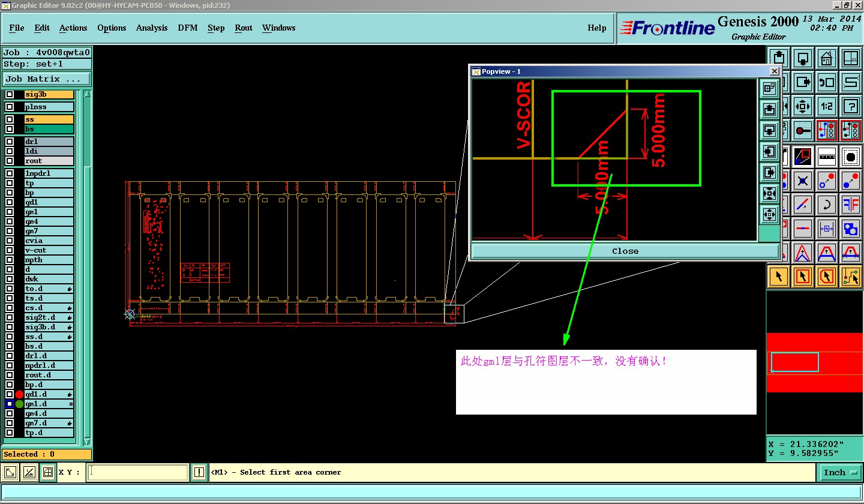Select the arrow in polygon select tool
864x504 pixels.
point(827,277)
